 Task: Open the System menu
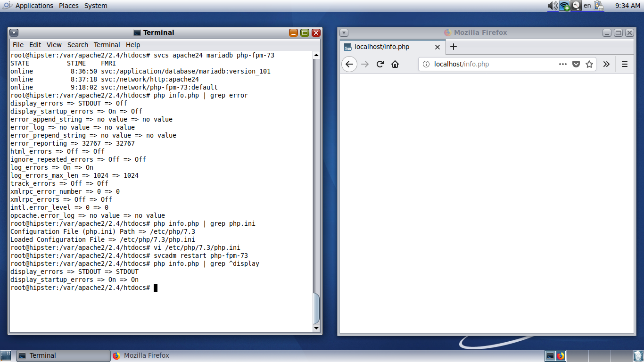pos(96,6)
